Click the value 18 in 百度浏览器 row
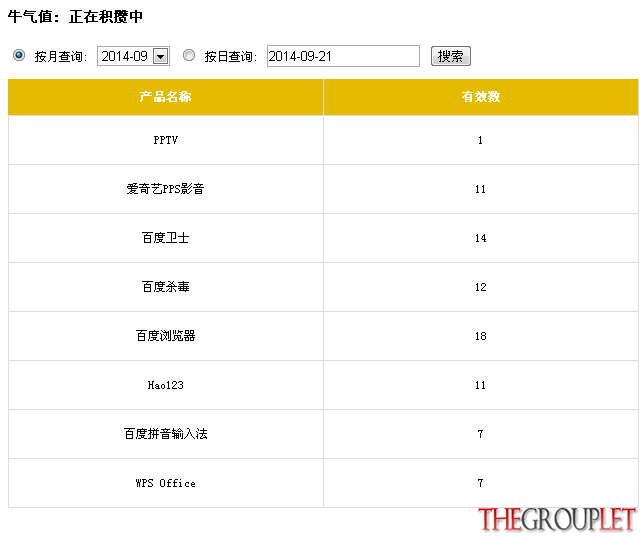 pyautogui.click(x=481, y=336)
